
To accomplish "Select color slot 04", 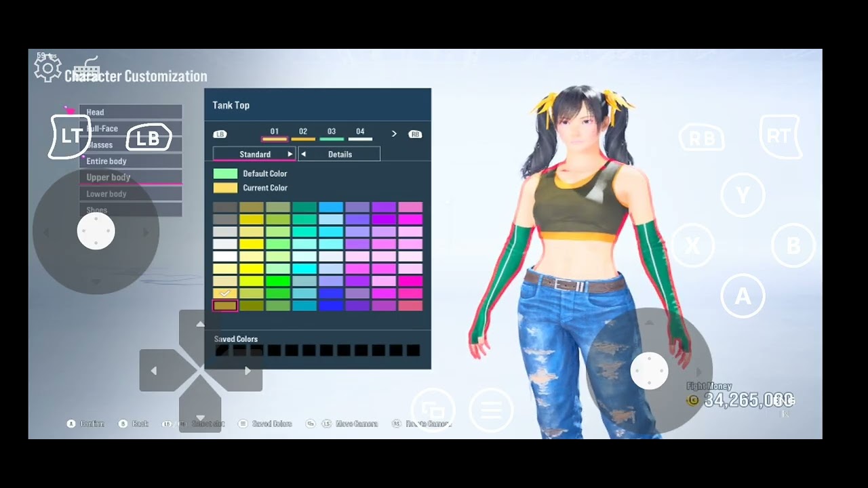I will click(360, 134).
